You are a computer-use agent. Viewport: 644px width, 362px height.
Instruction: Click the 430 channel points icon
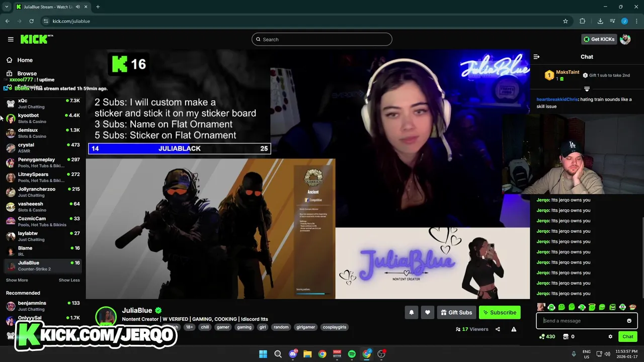coord(542,337)
